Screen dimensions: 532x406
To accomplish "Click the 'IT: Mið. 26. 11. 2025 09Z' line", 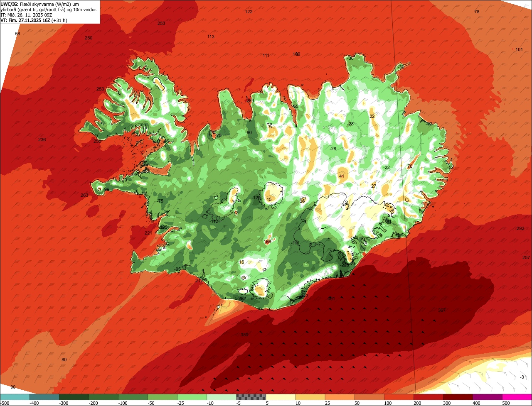I will pos(26,15).
